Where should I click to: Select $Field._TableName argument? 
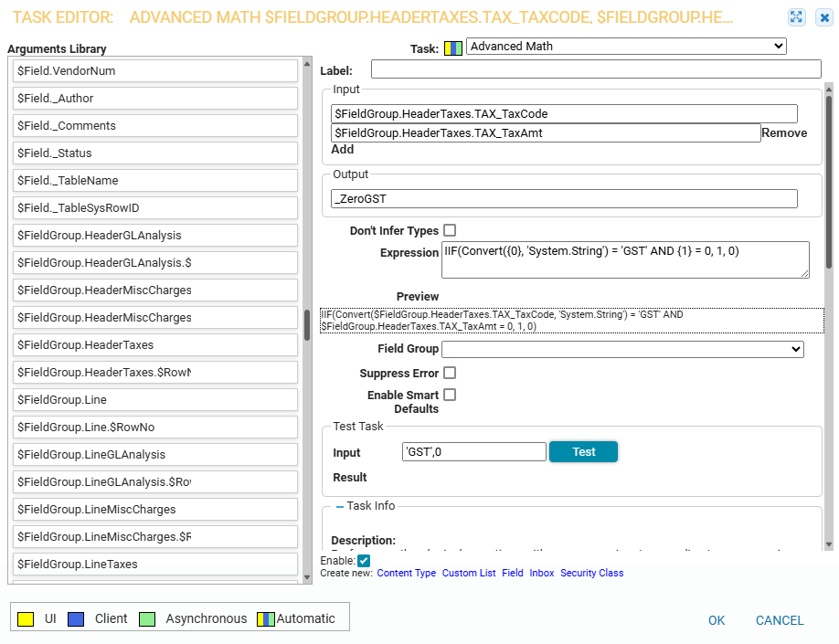click(155, 180)
